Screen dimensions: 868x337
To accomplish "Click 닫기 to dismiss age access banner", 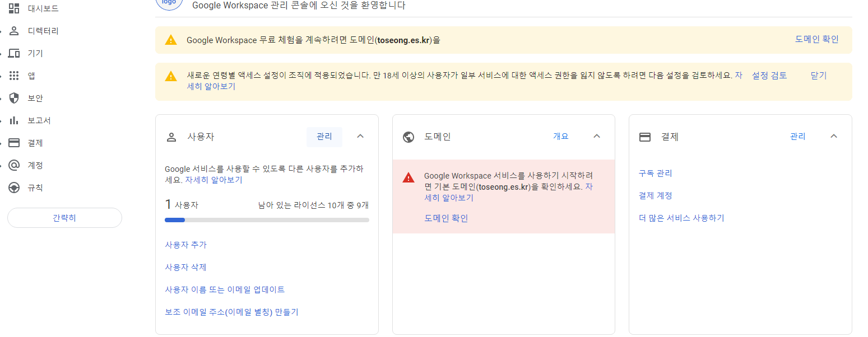I will [819, 75].
